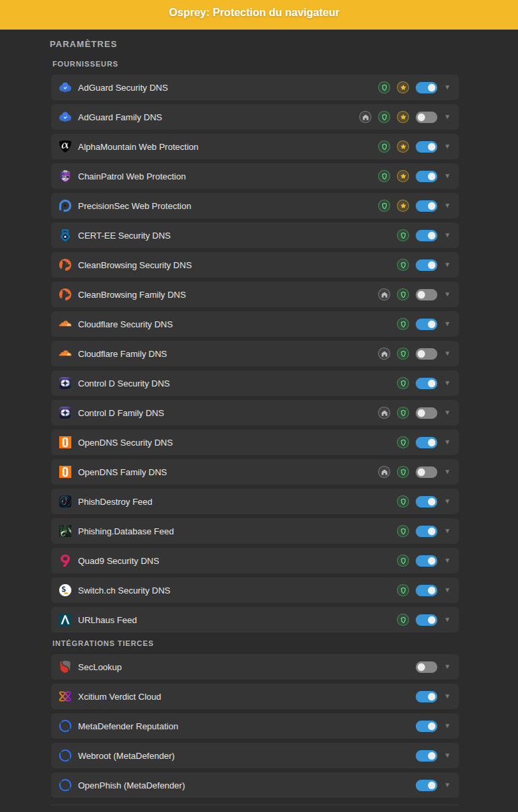Screen dimensions: 518x812
Task: Click the CERT-EE Security DNS logo icon
Action: (65, 235)
